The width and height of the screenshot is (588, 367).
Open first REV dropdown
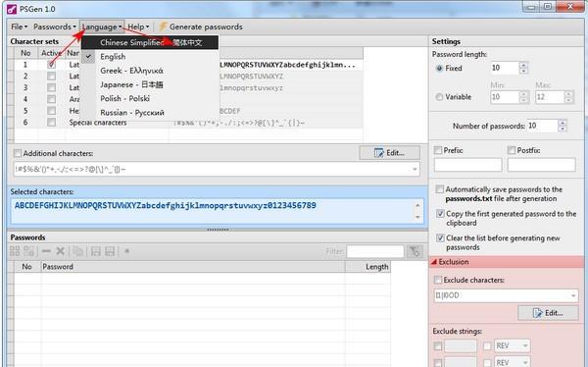coord(512,345)
